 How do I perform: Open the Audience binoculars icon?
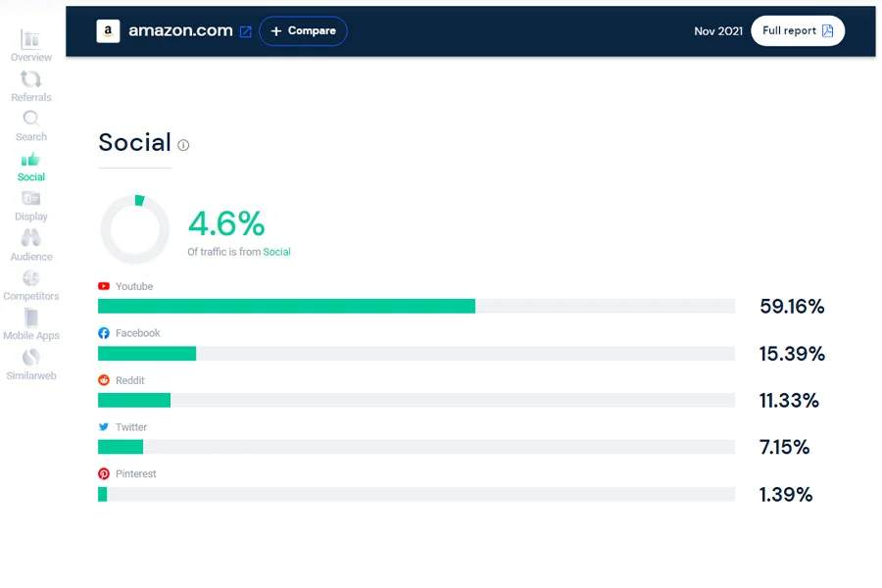pos(31,238)
